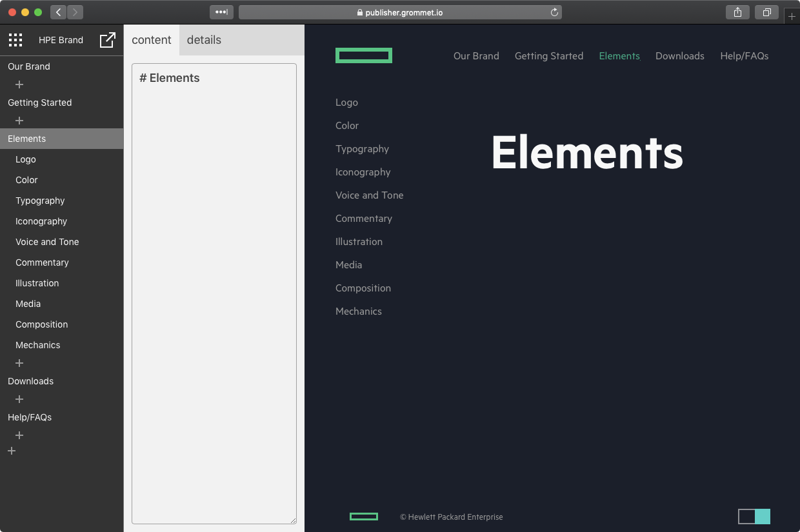Image resolution: width=800 pixels, height=532 pixels.
Task: Open Typography link in preview side list
Action: click(x=362, y=149)
